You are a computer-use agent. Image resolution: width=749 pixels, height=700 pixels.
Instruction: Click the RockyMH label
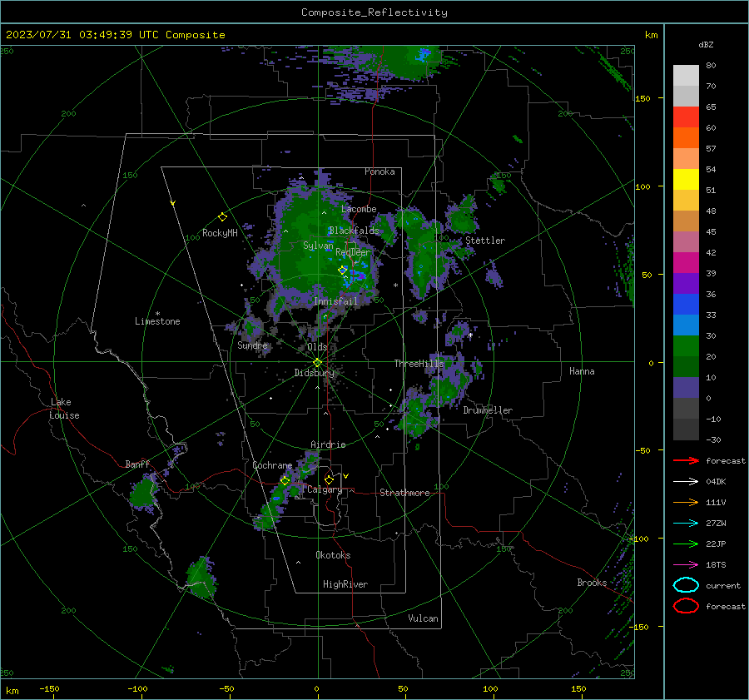[x=220, y=233]
